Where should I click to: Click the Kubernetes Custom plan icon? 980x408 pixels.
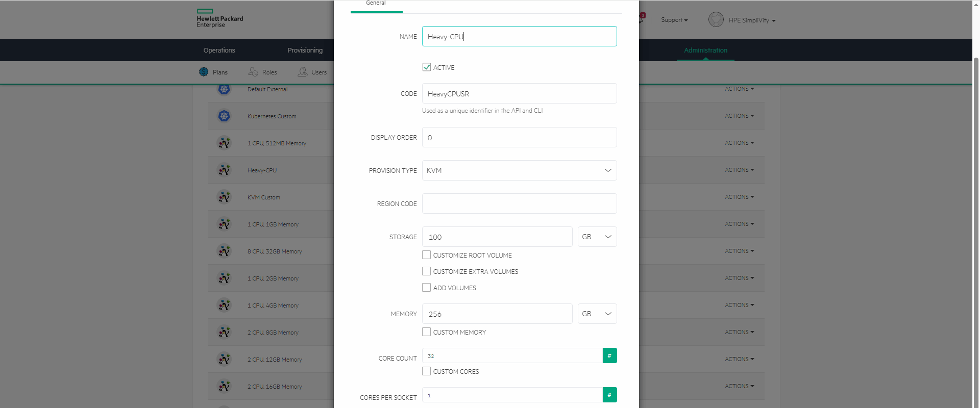[224, 116]
